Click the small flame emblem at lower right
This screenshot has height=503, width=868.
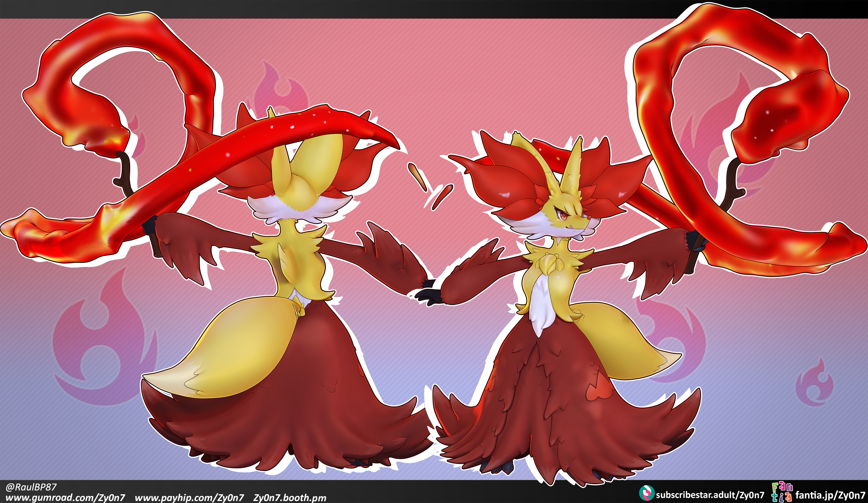click(814, 382)
